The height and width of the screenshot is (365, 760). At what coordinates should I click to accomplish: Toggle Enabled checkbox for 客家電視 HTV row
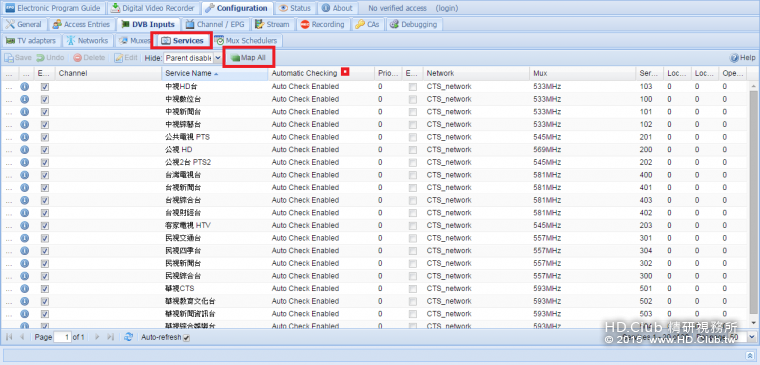(45, 225)
